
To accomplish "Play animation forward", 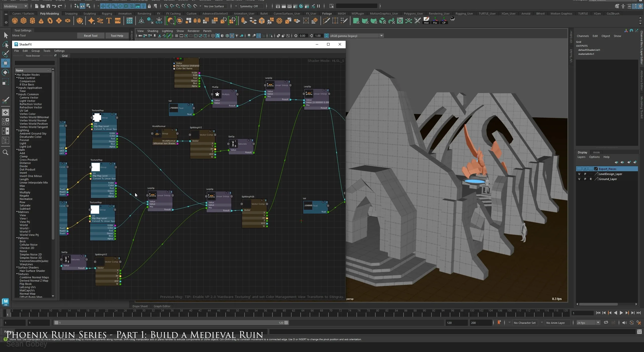I will (621, 313).
